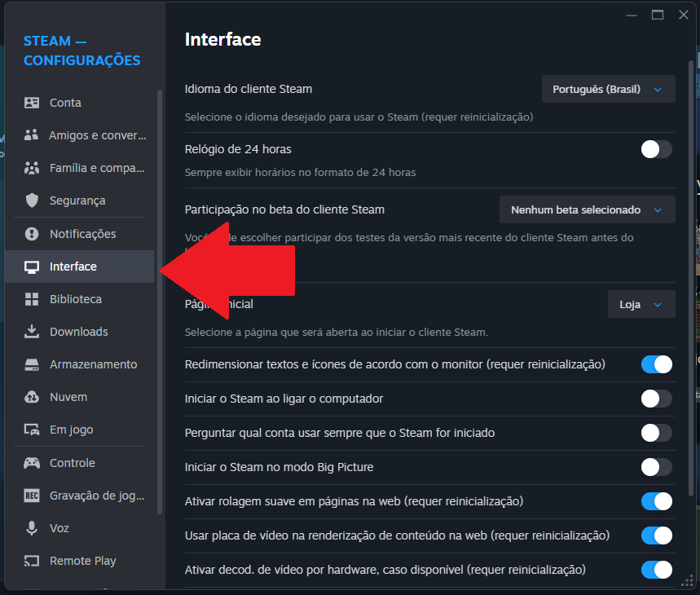
Task: Click Participação no beta do cliente label
Action: click(x=284, y=209)
